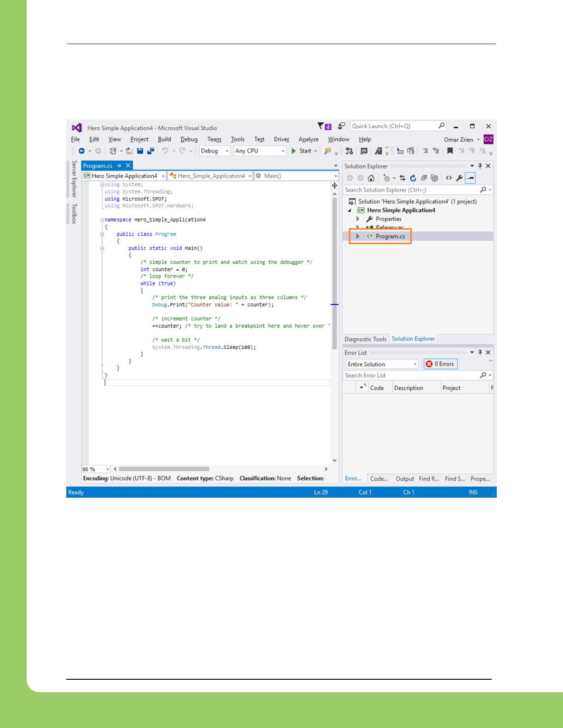The width and height of the screenshot is (563, 728).
Task: Click the Open File folder icon
Action: [x=130, y=151]
